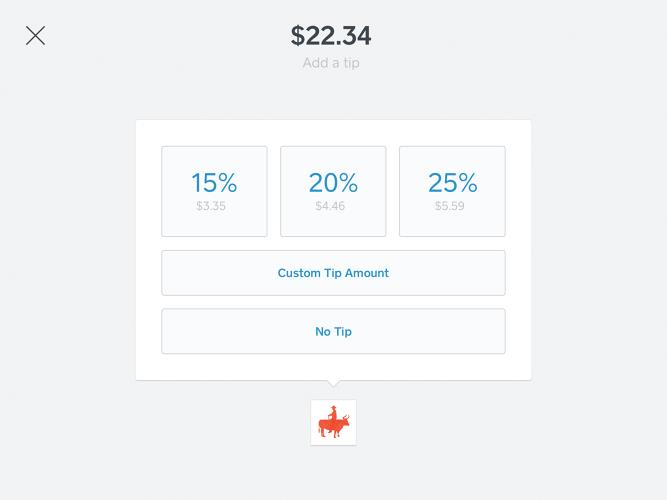
Task: Click the white tip card's empty margin
Action: coord(148,250)
